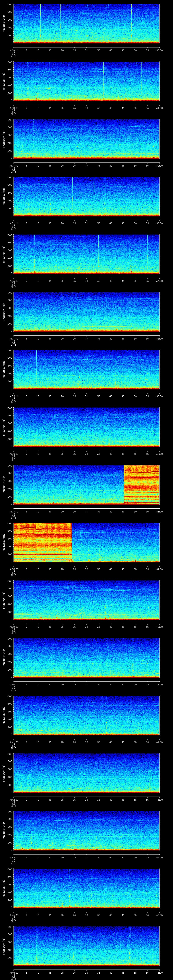Select the 4:31:00 time axis label
Viewport: 173px width, 980px height.
(x=13, y=166)
